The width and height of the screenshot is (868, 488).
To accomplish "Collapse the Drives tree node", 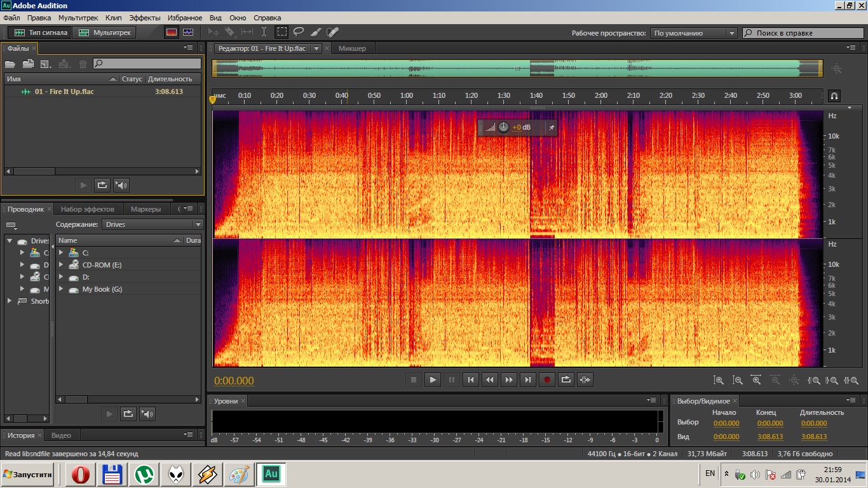I will 10,241.
